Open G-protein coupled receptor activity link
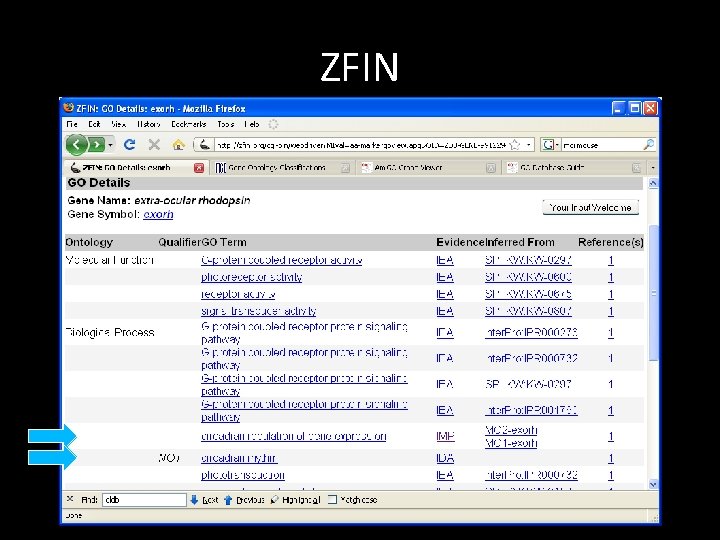This screenshot has width=720, height=540. pos(281,260)
